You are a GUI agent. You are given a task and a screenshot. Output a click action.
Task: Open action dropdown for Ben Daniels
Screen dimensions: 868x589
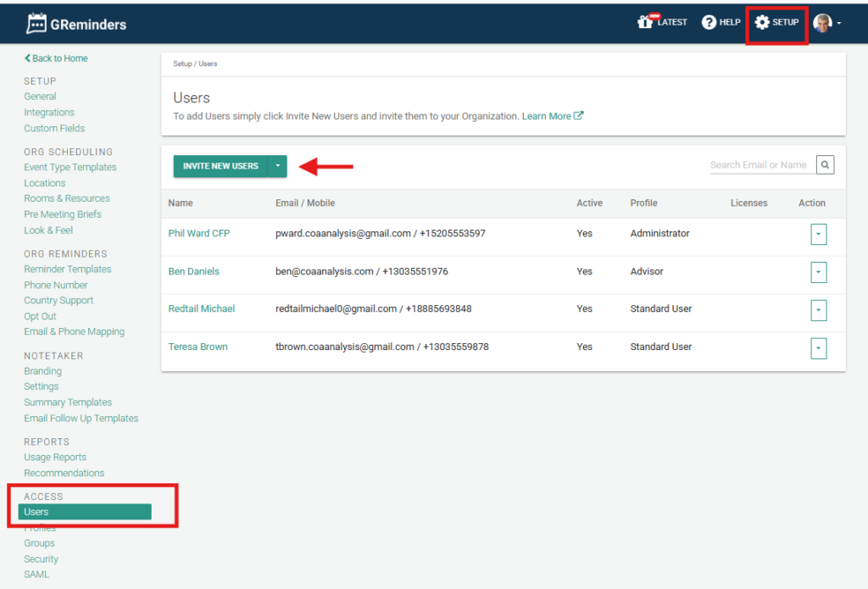[818, 272]
